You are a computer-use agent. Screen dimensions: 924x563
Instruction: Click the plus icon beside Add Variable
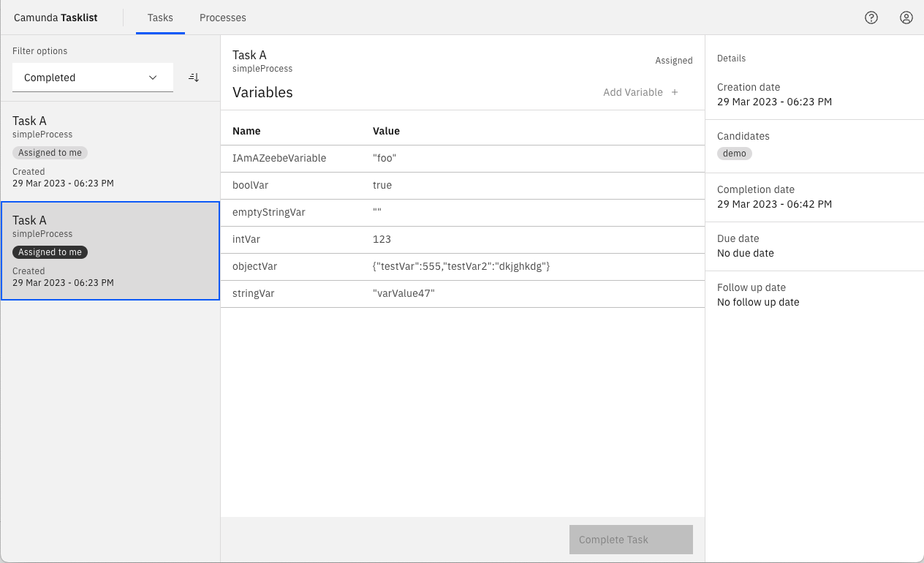675,92
